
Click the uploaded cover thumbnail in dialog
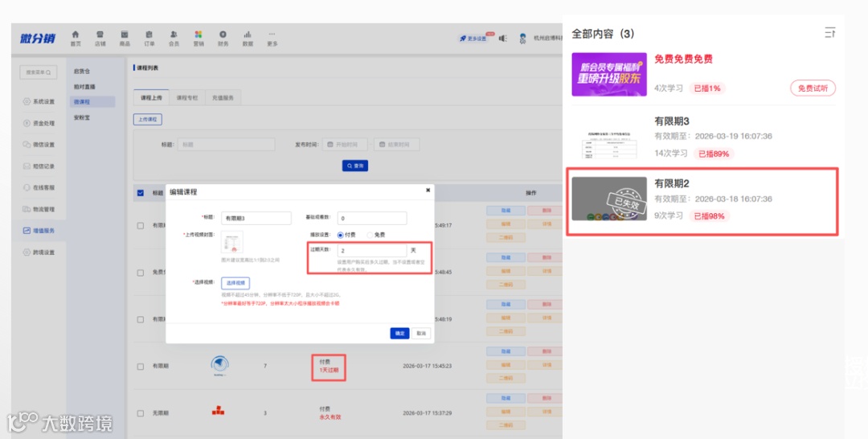pos(232,242)
